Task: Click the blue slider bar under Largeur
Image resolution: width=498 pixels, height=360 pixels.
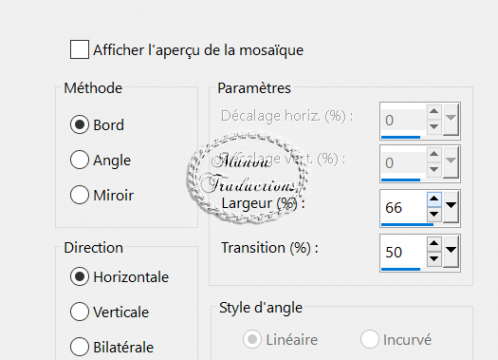Action: [x=407, y=225]
